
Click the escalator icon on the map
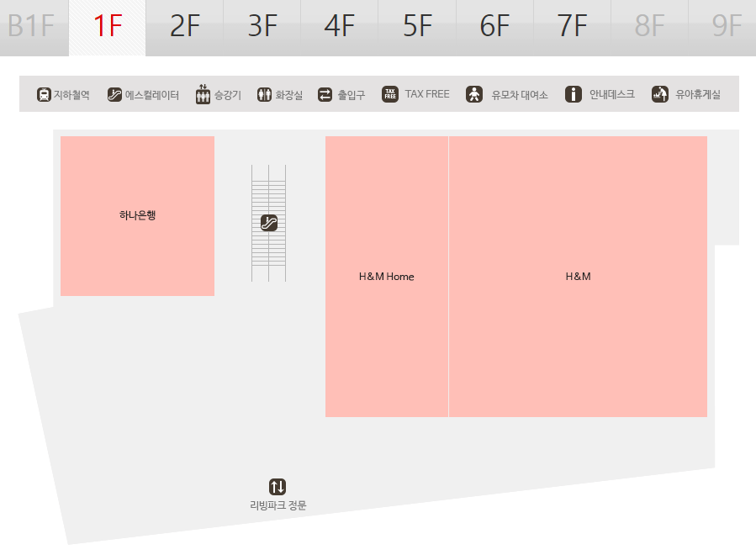[x=269, y=223]
